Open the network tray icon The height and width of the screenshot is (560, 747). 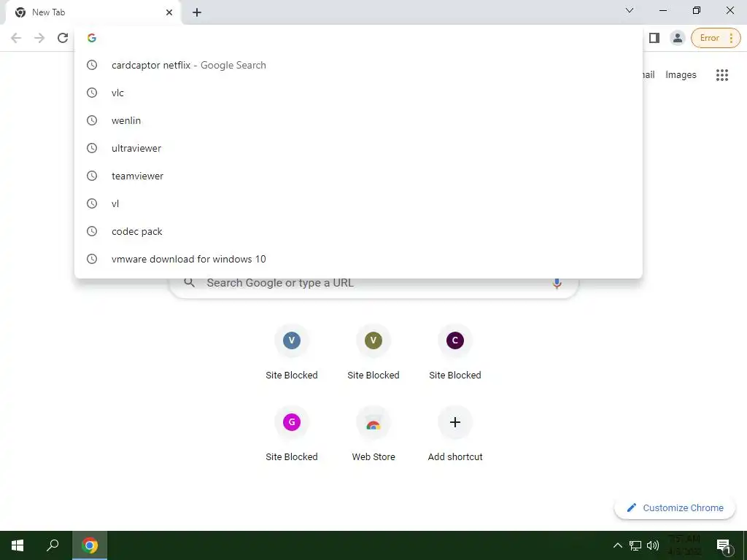[x=635, y=545]
